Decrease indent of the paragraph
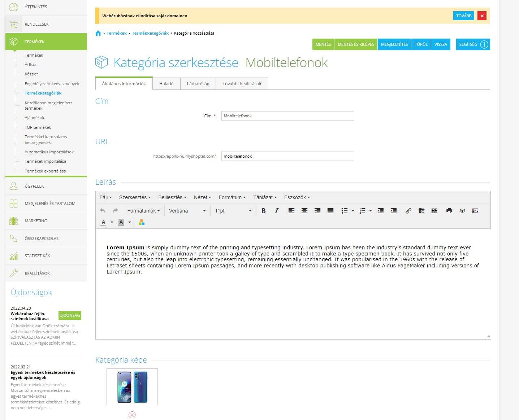The height and width of the screenshot is (420, 519). (x=381, y=211)
